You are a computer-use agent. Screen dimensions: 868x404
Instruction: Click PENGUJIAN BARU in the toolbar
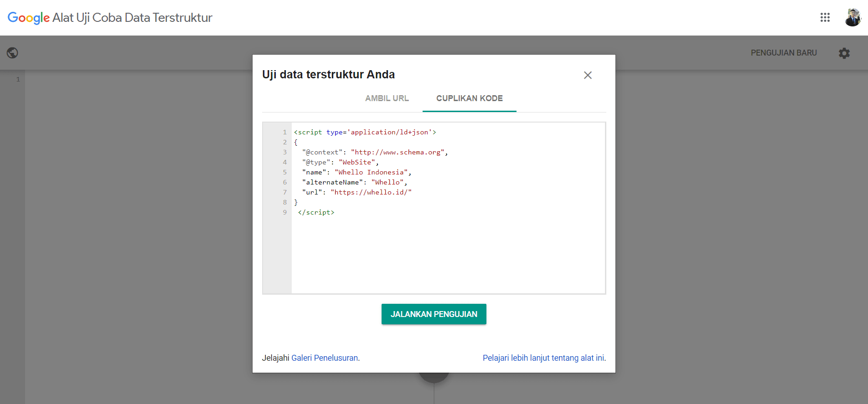pos(783,53)
